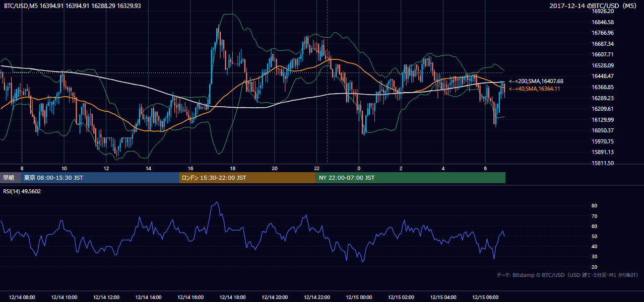Screen dimensions: 644x302
Task: Click the price axis value 16209.61
Action: point(602,109)
